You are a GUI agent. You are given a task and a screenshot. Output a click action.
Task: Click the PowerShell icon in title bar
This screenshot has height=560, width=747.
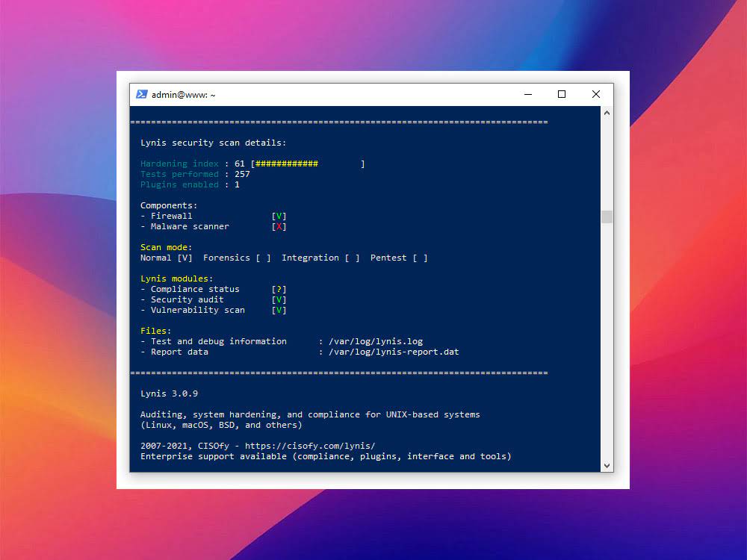(141, 94)
